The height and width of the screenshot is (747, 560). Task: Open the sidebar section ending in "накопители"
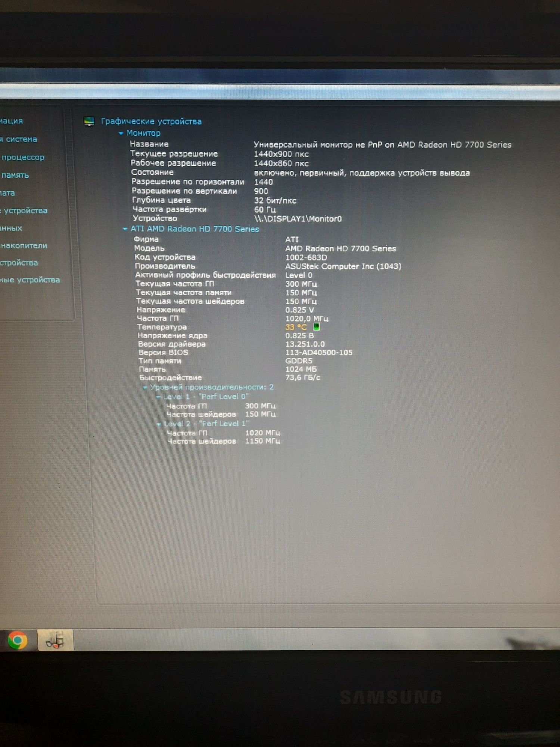pyautogui.click(x=24, y=245)
